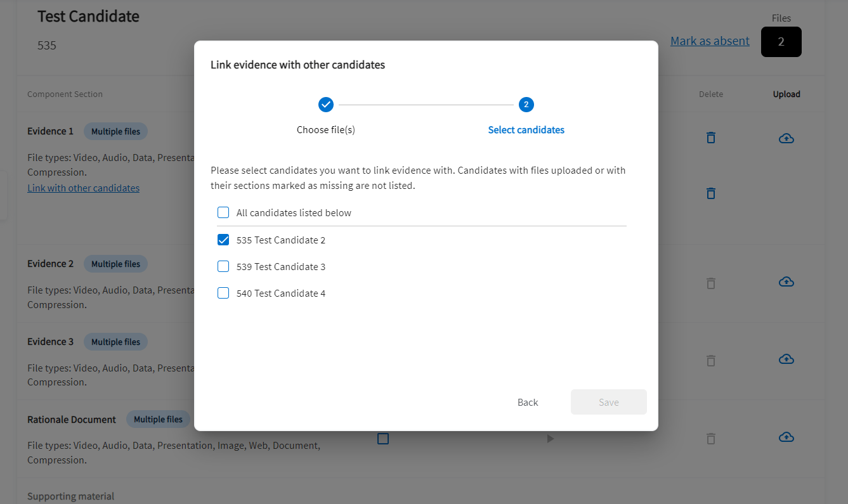Go to the completed Choose file(s) step

tap(326, 105)
